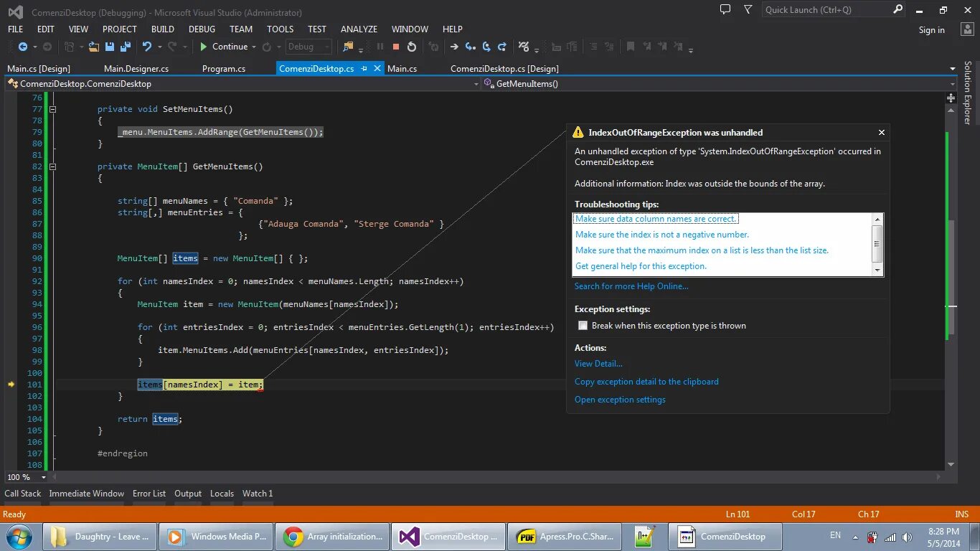Toggle pin on ComenziDesktop.cs tab
Image resolution: width=980 pixels, height=551 pixels.
[364, 69]
